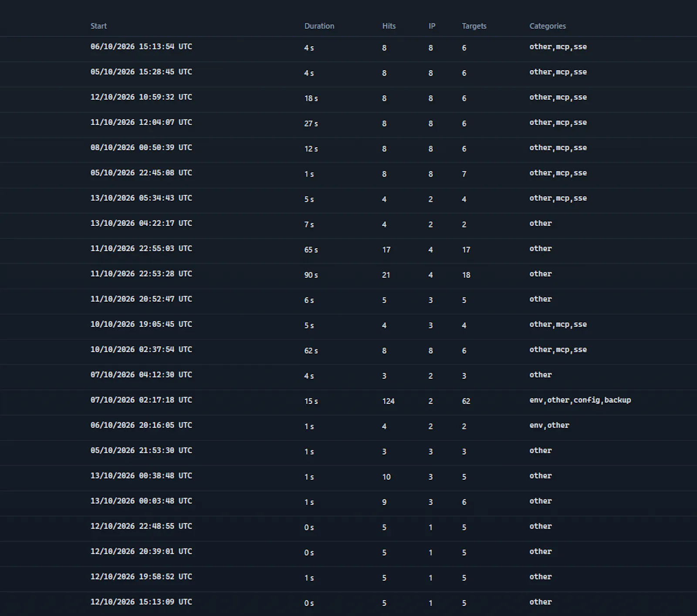Select the row starting 05/10/2026 21:53:30 UTC

[x=348, y=453]
